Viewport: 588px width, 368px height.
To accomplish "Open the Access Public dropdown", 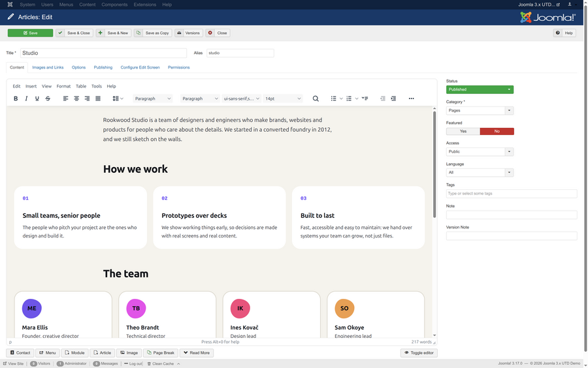I will coord(480,151).
